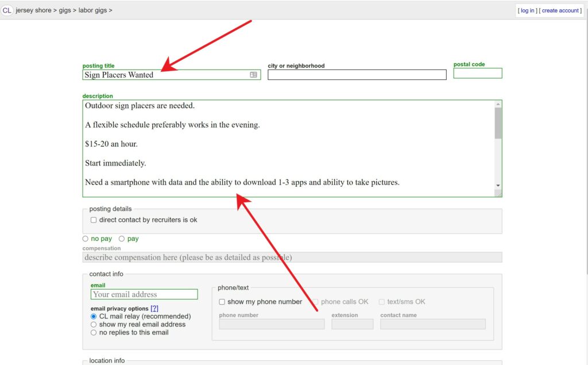Click the phone number field
This screenshot has width=588, height=365.
[x=272, y=324]
